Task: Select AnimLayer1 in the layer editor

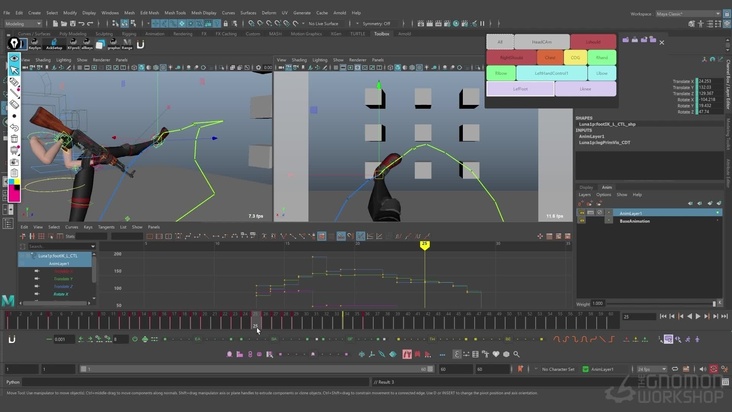Action: (630, 213)
